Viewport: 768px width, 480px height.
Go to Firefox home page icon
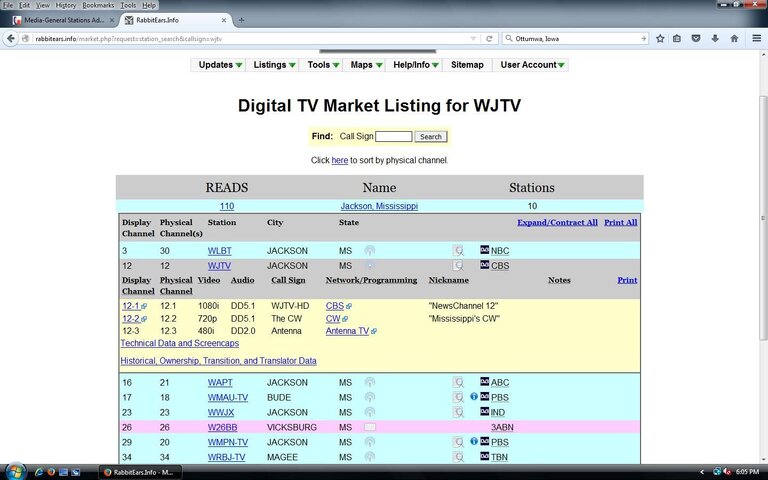(x=734, y=38)
